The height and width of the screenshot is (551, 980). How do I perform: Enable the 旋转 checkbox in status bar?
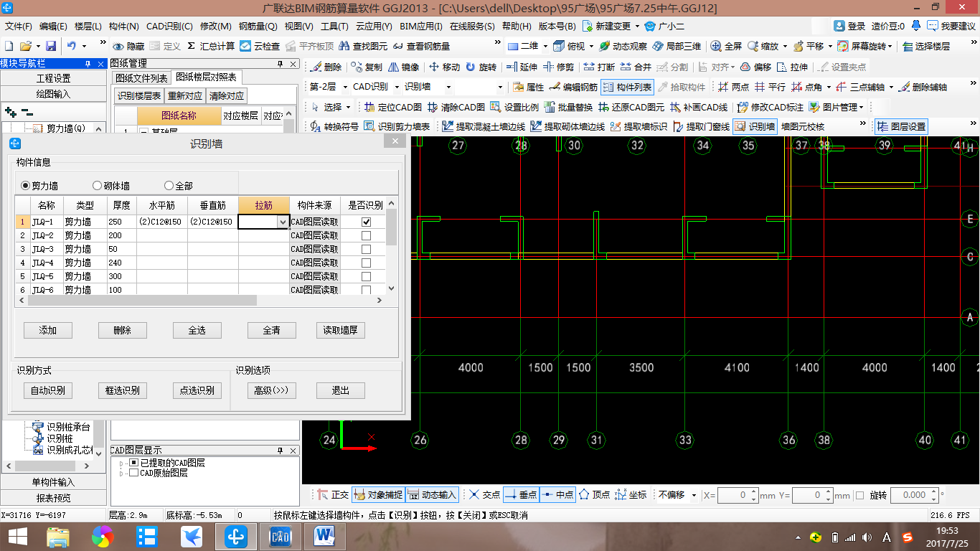click(x=859, y=495)
